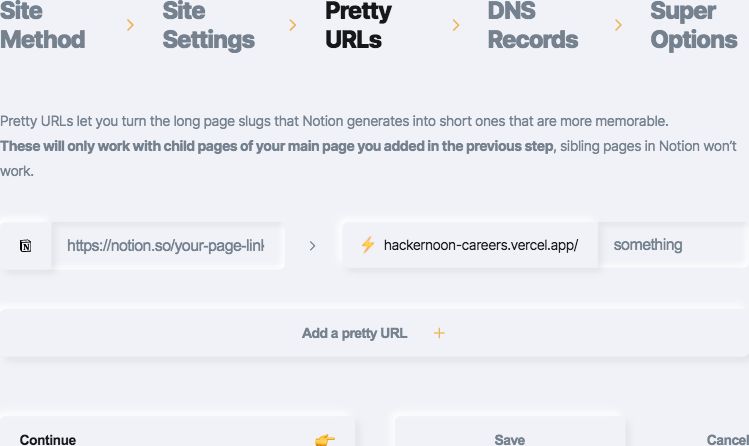
Task: Click the chevron after Pretty URLs
Action: click(456, 25)
